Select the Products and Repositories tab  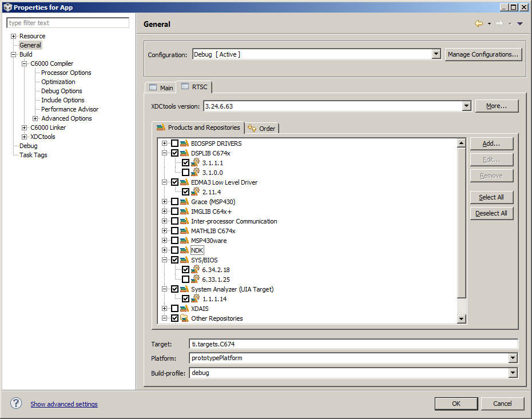click(x=198, y=127)
